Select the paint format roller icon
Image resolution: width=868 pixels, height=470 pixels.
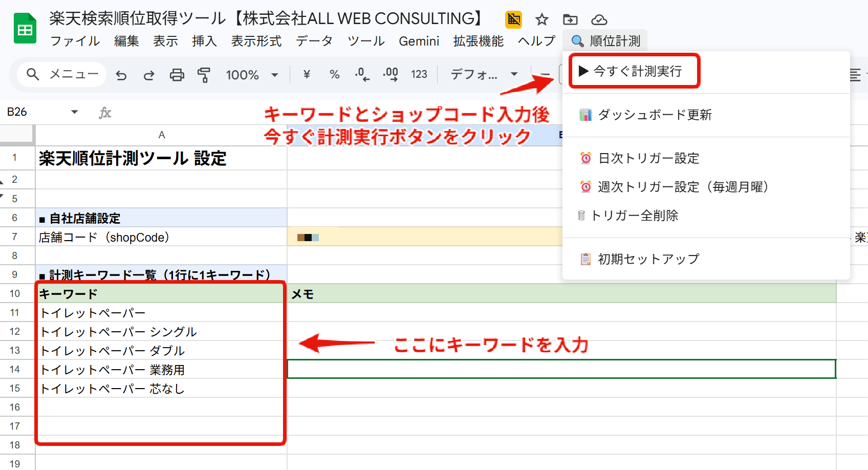204,75
